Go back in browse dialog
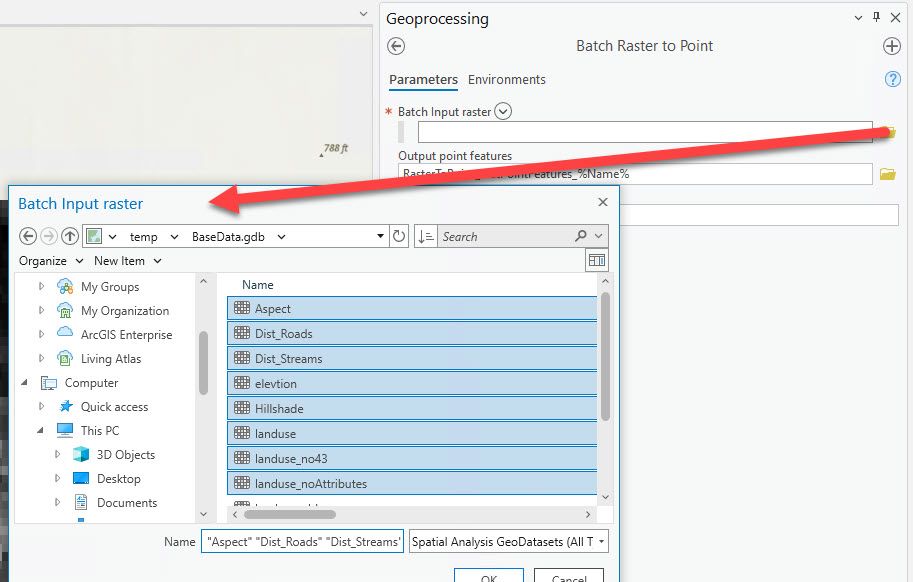This screenshot has width=913, height=582. pos(28,236)
